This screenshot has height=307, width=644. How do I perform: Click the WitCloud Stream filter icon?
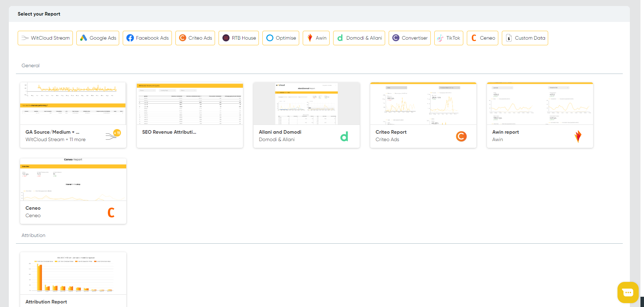click(x=25, y=38)
